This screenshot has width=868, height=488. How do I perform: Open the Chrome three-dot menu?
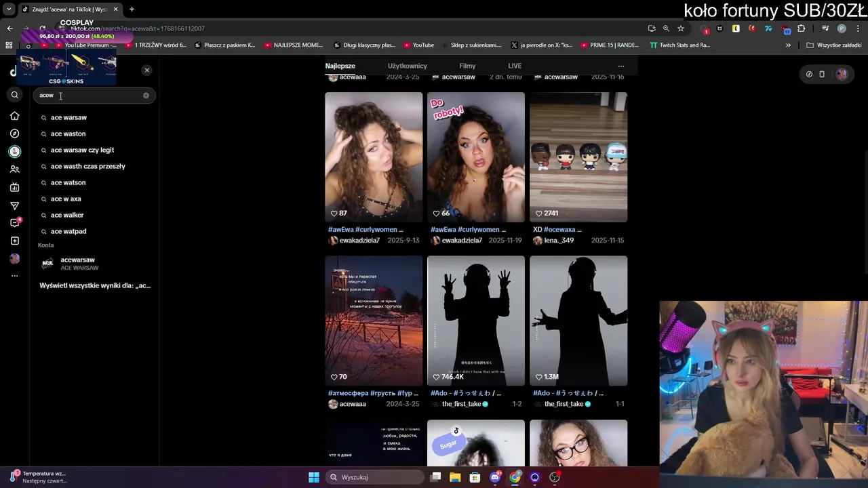(x=857, y=28)
